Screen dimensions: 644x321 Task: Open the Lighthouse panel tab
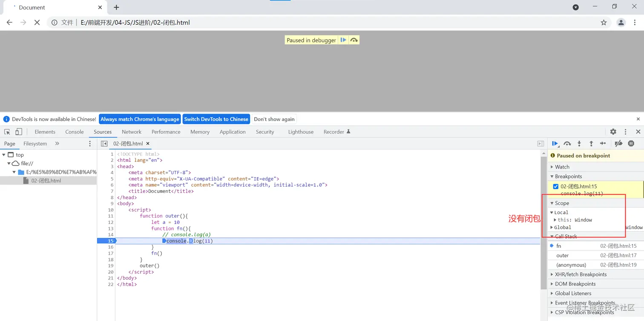tap(301, 132)
